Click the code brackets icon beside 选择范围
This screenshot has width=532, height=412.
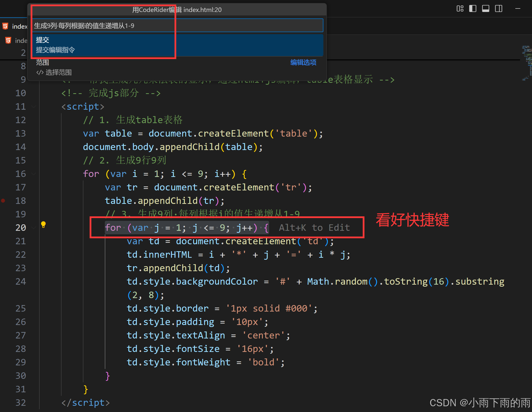40,73
